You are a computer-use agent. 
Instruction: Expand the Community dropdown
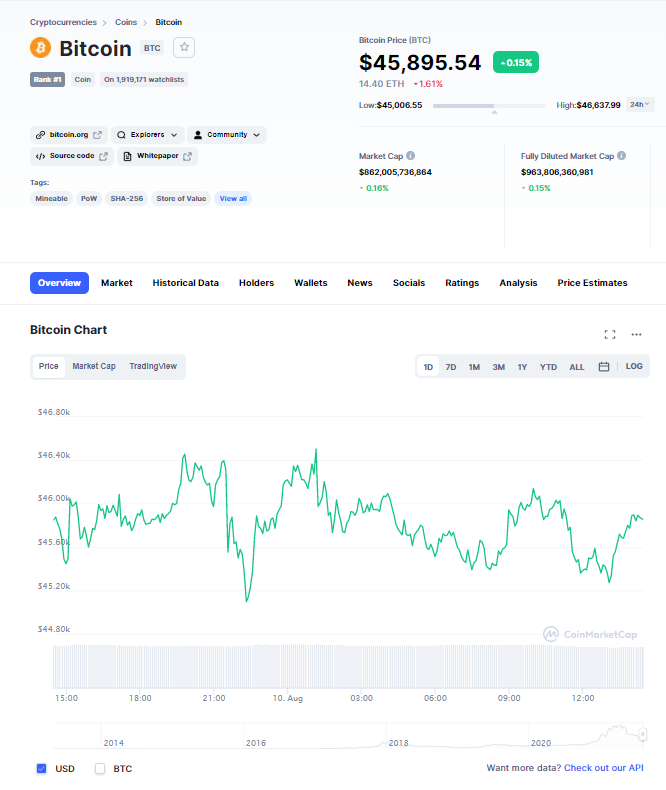[x=227, y=135]
